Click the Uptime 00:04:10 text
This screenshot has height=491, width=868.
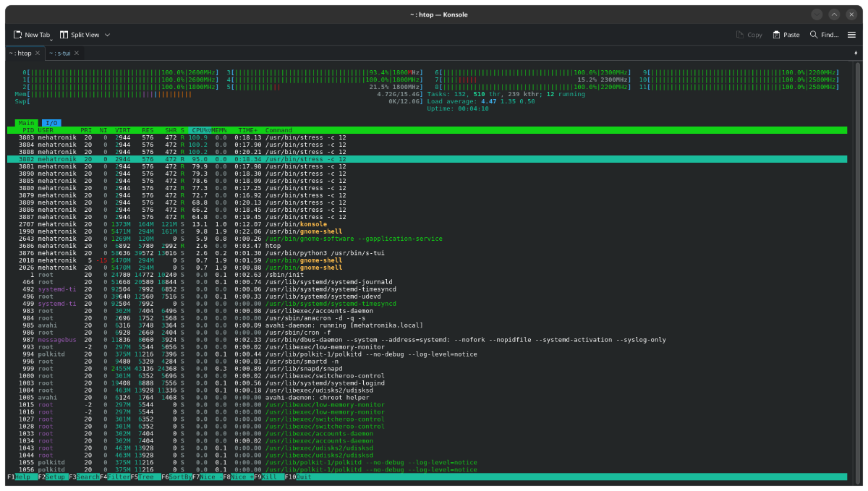[458, 108]
